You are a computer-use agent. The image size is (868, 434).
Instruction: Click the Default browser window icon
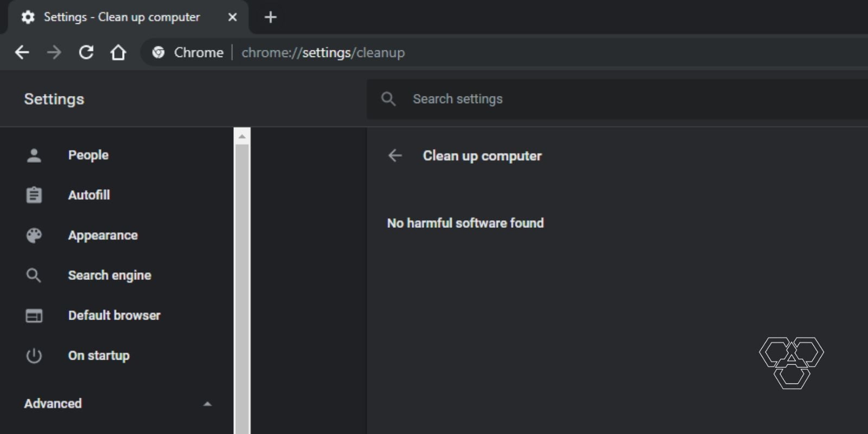(34, 316)
